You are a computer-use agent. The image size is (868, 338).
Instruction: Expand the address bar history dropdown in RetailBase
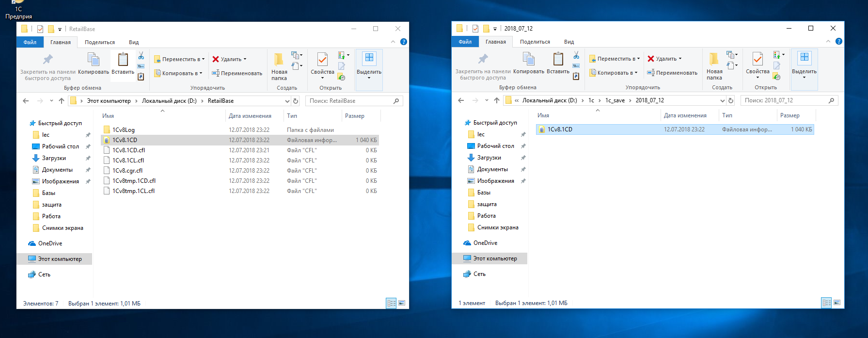[x=287, y=101]
